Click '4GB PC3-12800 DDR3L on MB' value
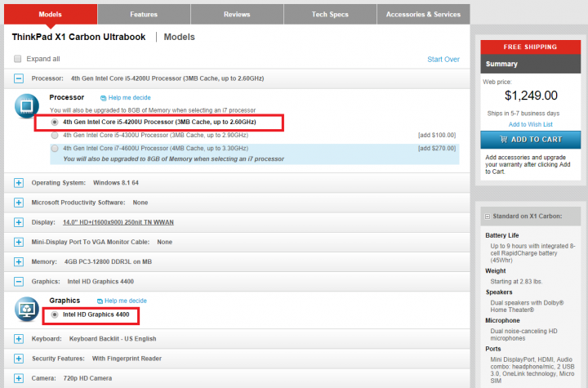The width and height of the screenshot is (588, 388). point(108,261)
